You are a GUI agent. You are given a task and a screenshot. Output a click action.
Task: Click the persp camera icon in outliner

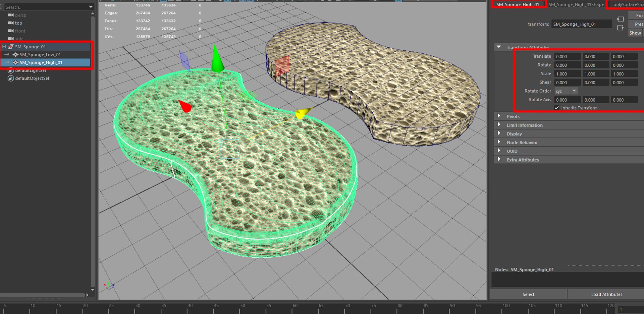coord(11,15)
